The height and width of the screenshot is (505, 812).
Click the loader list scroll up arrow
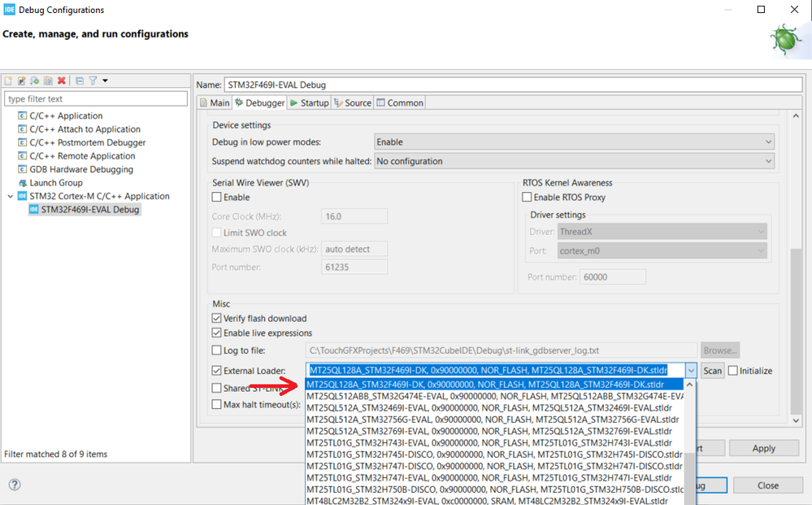click(x=689, y=385)
